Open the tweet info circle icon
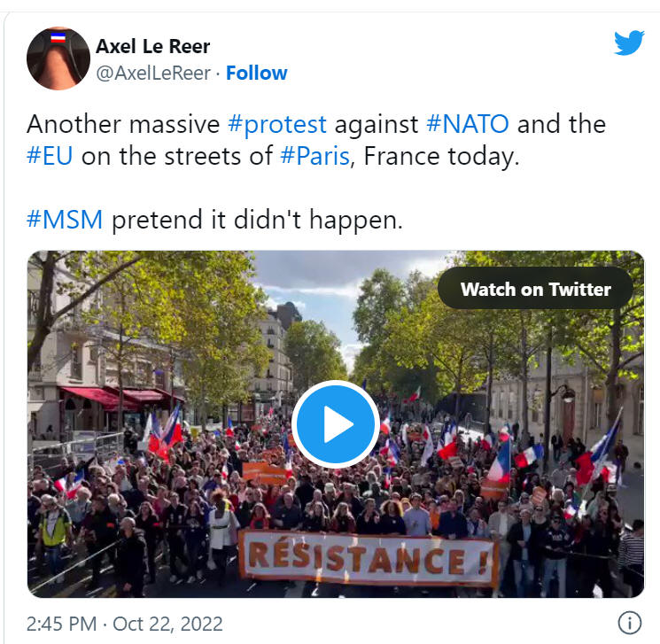The height and width of the screenshot is (644, 660). [x=630, y=623]
